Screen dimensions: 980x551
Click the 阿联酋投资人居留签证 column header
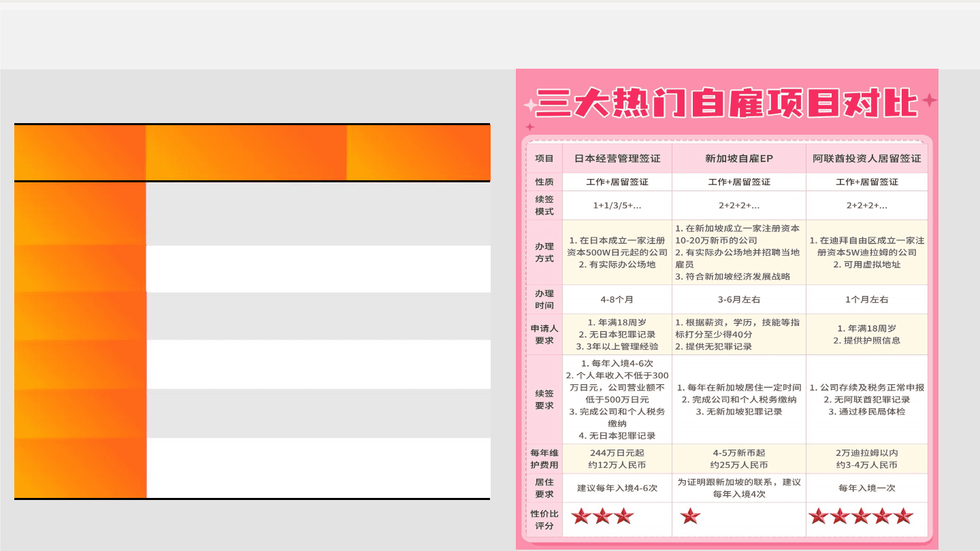click(x=867, y=158)
